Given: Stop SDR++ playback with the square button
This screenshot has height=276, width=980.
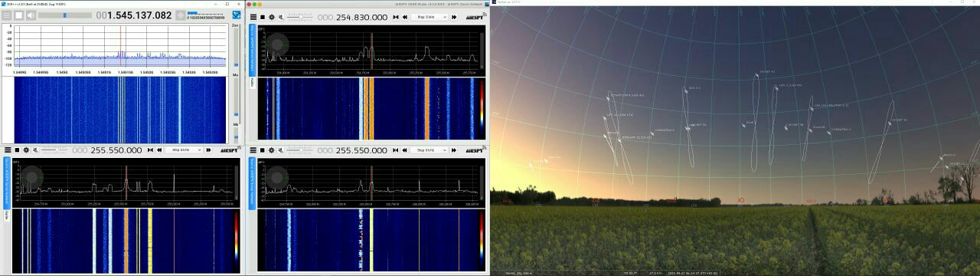Looking at the screenshot, I should [18, 15].
